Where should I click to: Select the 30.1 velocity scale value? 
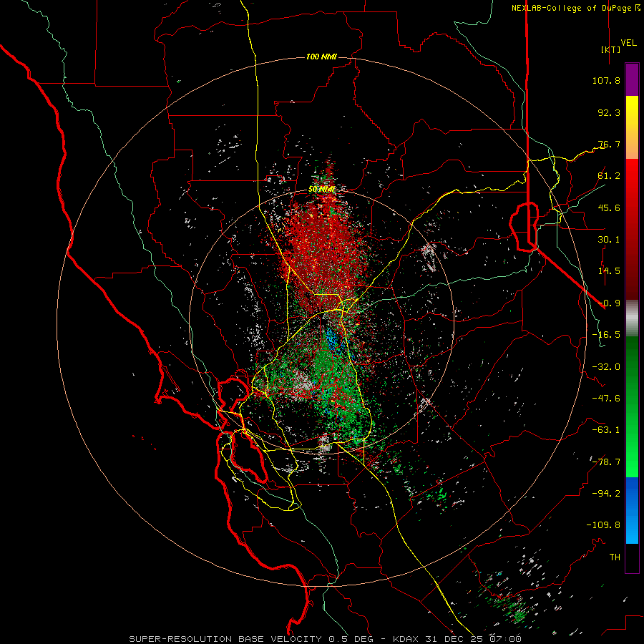(609, 240)
